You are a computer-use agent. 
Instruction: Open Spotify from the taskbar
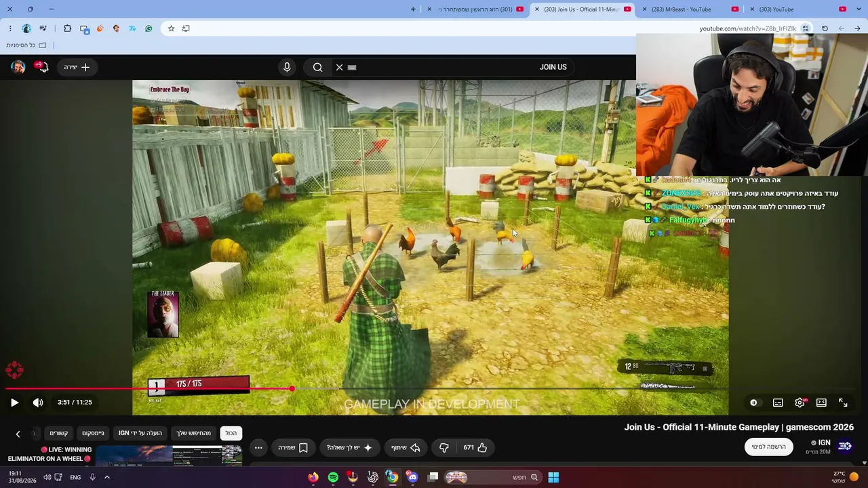(333, 477)
